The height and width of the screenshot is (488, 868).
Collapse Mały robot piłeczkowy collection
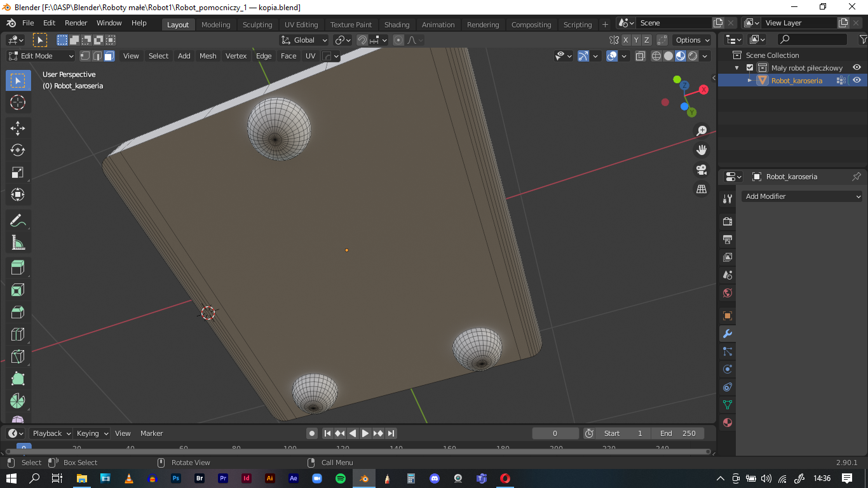click(737, 67)
